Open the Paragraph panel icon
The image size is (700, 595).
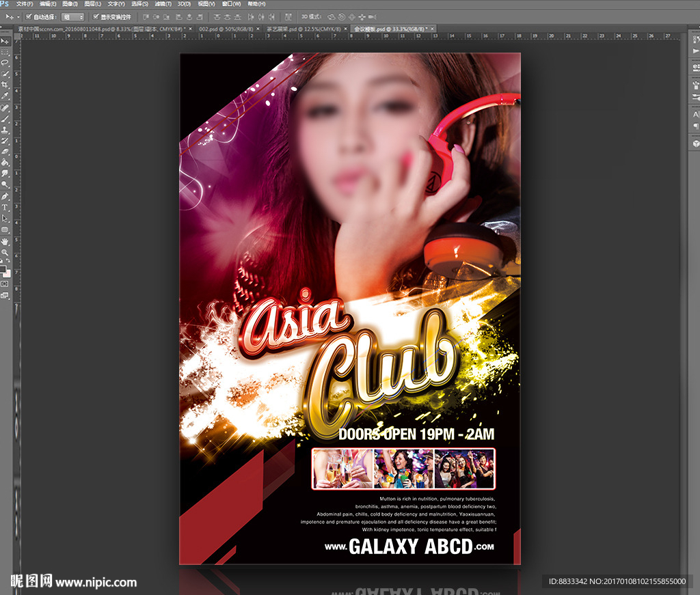pyautogui.click(x=695, y=126)
